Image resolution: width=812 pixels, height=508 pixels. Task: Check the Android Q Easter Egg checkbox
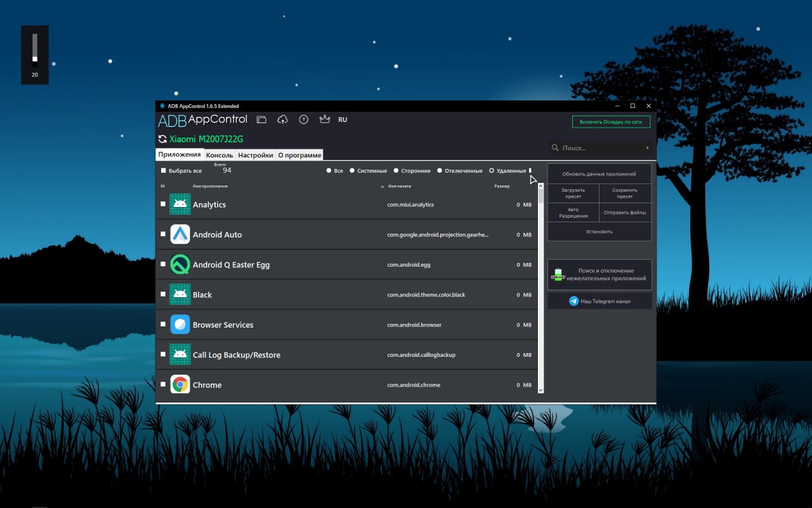[x=163, y=265]
